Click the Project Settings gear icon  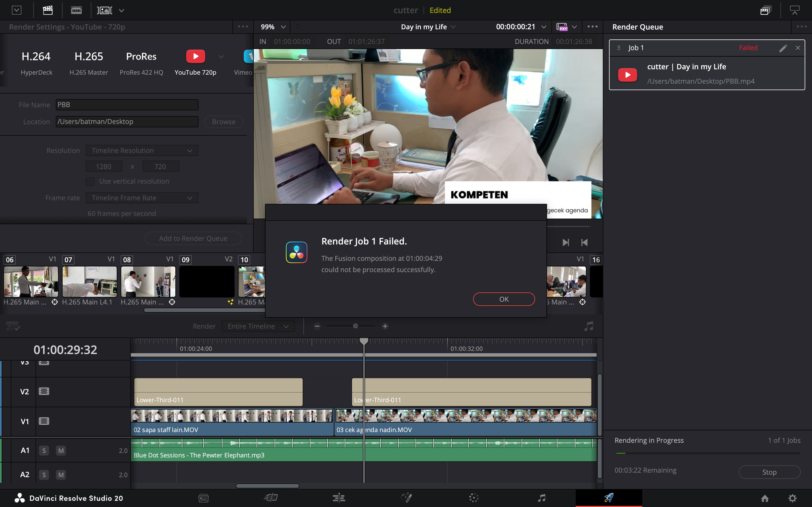tap(792, 498)
